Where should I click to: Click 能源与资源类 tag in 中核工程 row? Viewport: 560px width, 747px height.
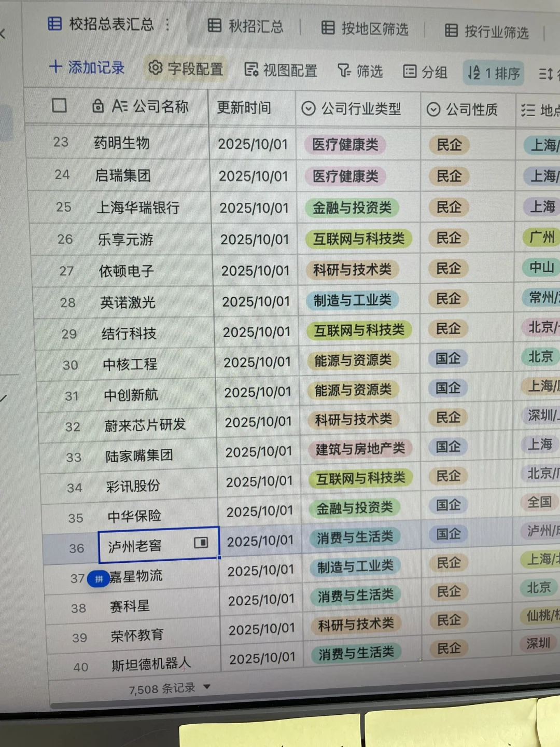353,360
